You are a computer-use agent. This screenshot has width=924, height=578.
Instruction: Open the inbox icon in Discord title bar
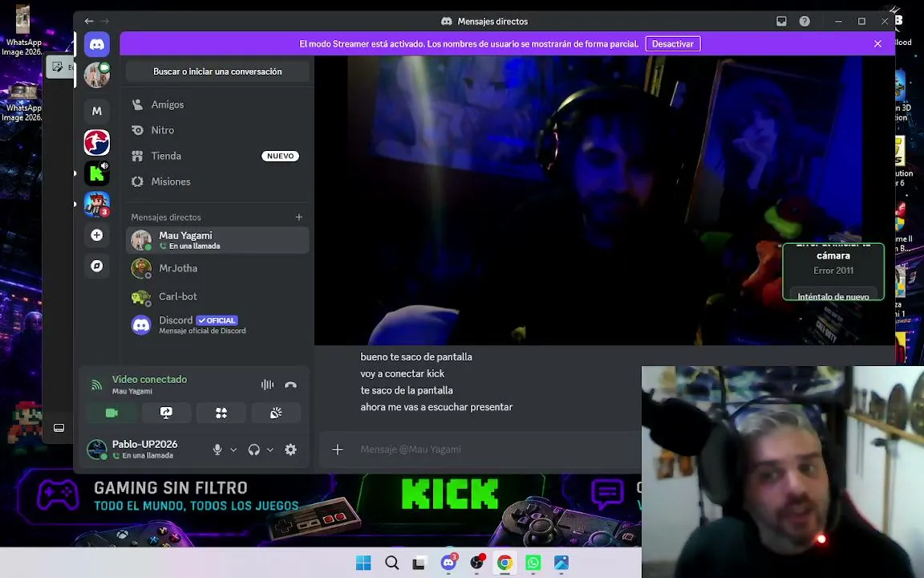tap(781, 21)
